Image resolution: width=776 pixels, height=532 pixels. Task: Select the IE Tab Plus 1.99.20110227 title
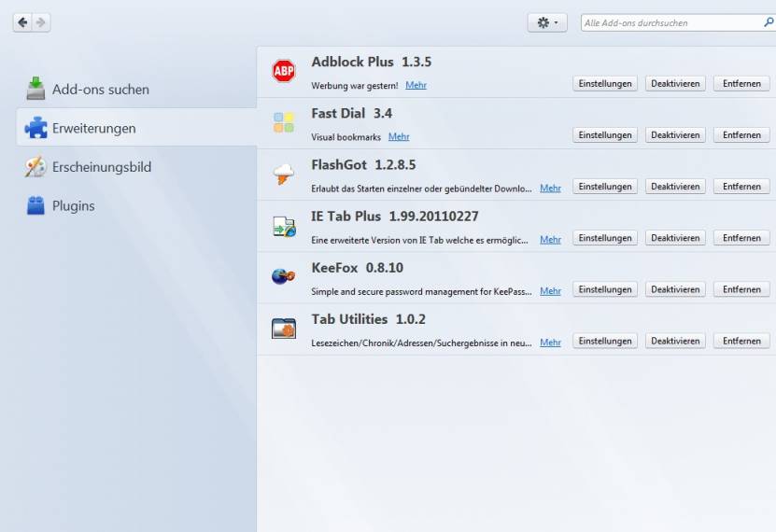[394, 216]
